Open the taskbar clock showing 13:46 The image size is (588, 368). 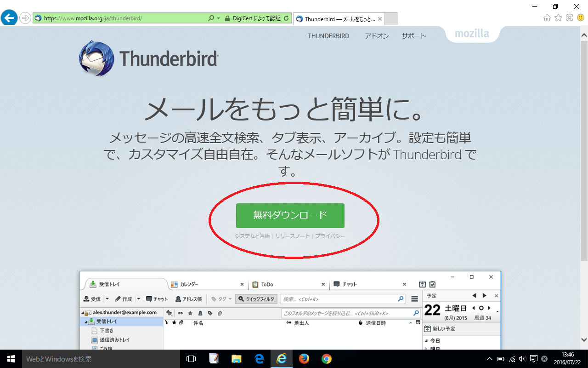click(x=568, y=359)
